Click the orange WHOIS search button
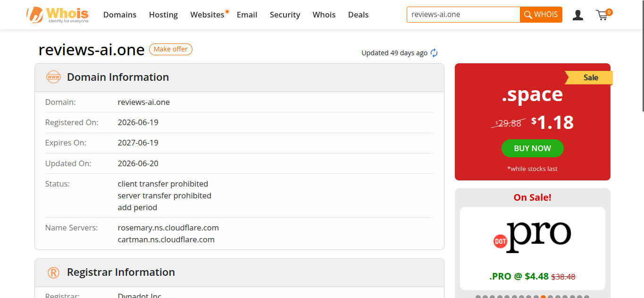This screenshot has height=298, width=644. tap(541, 15)
